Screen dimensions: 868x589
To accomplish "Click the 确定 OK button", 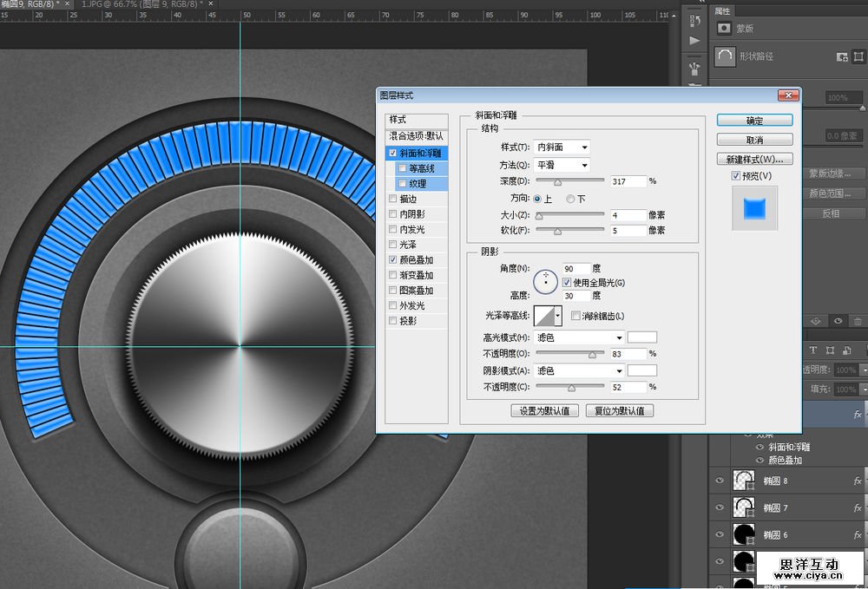I will pyautogui.click(x=754, y=121).
